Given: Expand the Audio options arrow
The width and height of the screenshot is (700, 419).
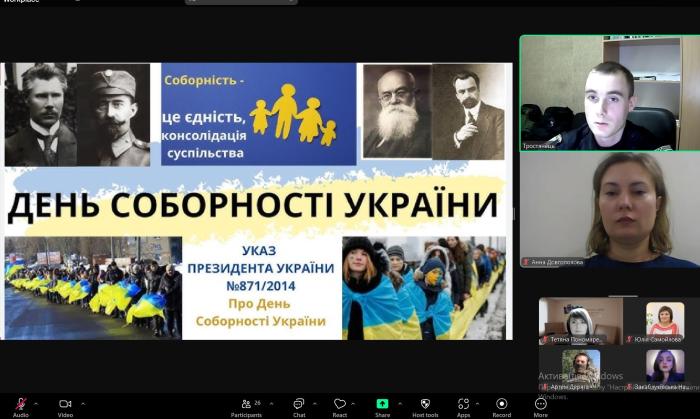Looking at the screenshot, I should coord(36,404).
